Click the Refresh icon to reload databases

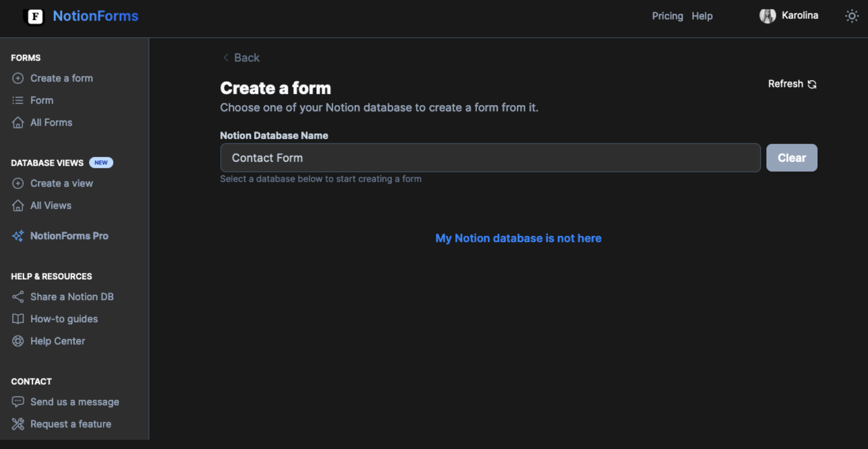(813, 84)
